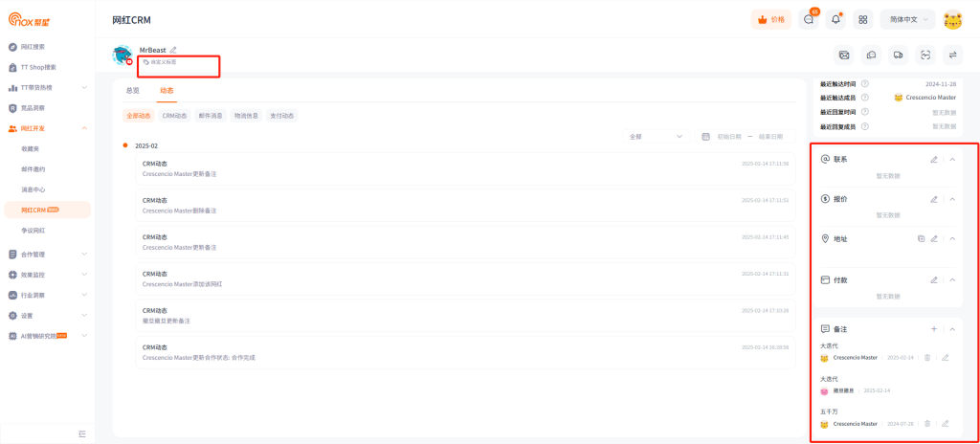Click the 价格 button
The height and width of the screenshot is (444, 980).
coord(771,19)
